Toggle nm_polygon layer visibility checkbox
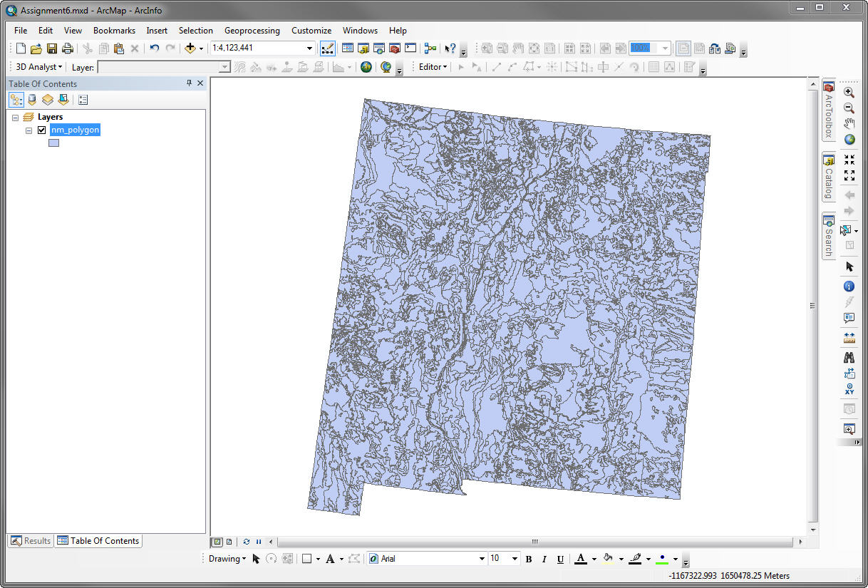868x588 pixels. tap(41, 130)
